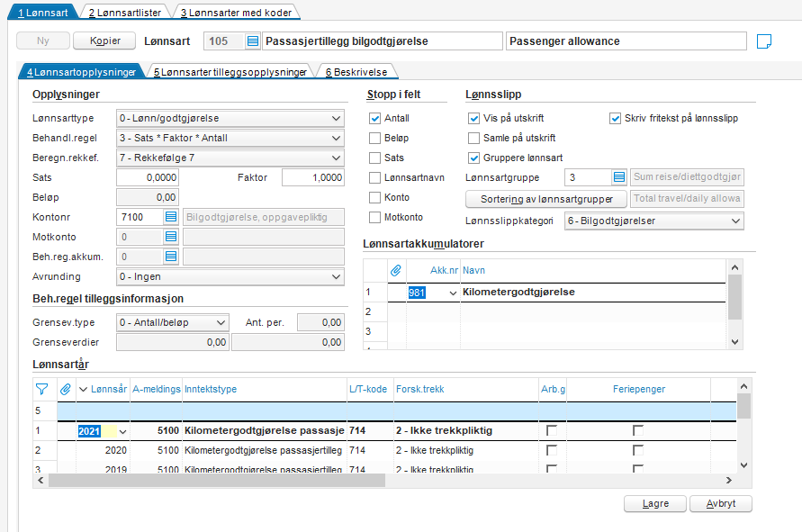Open the Kontonr 7100 lookup icon

point(171,217)
